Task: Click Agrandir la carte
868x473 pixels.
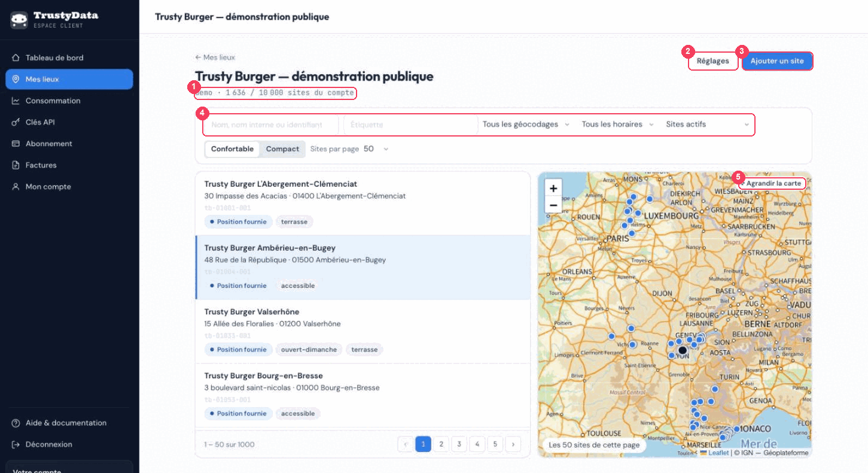Action: point(772,183)
